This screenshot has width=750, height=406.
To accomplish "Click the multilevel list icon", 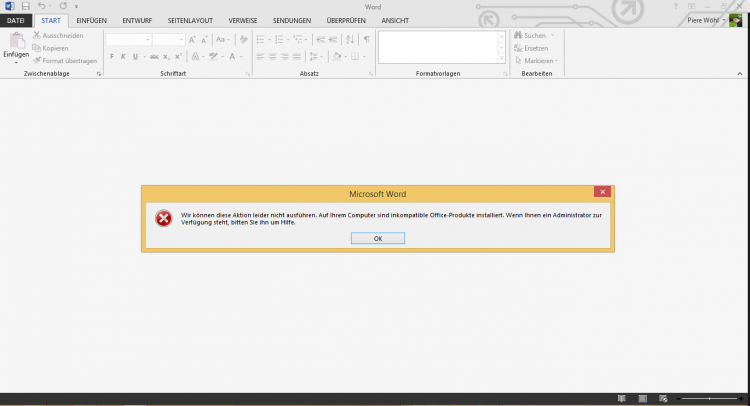I will coord(298,40).
